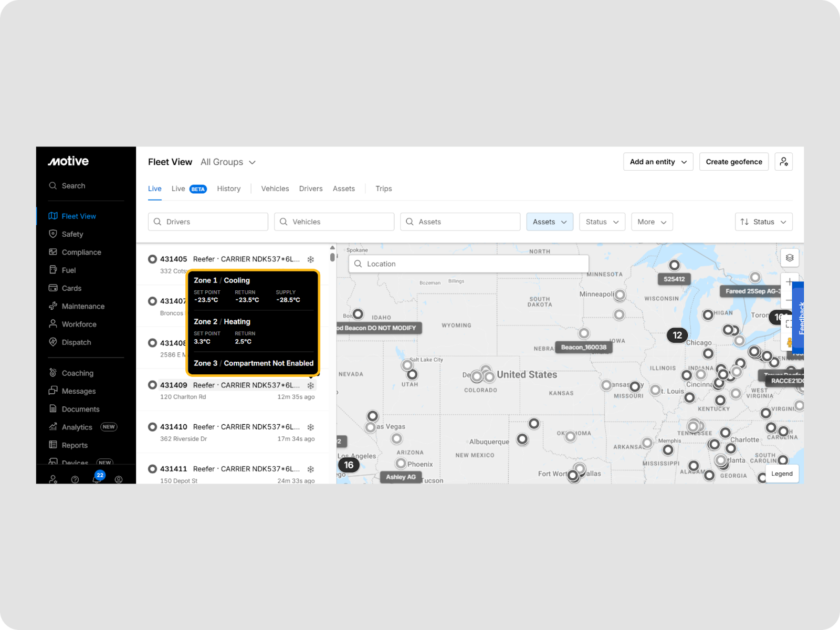Image resolution: width=840 pixels, height=630 pixels.
Task: Click the Fuel pump icon in sidebar
Action: [52, 270]
